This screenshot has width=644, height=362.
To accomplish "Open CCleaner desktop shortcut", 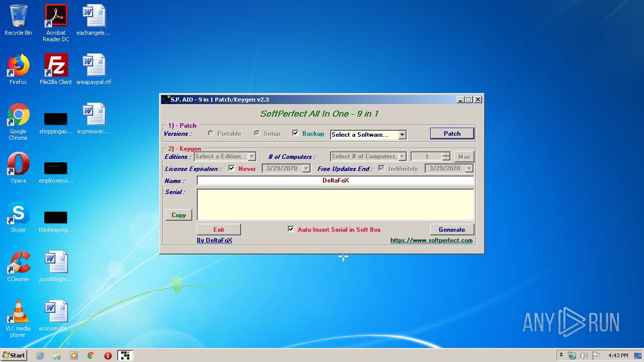I will (x=18, y=266).
